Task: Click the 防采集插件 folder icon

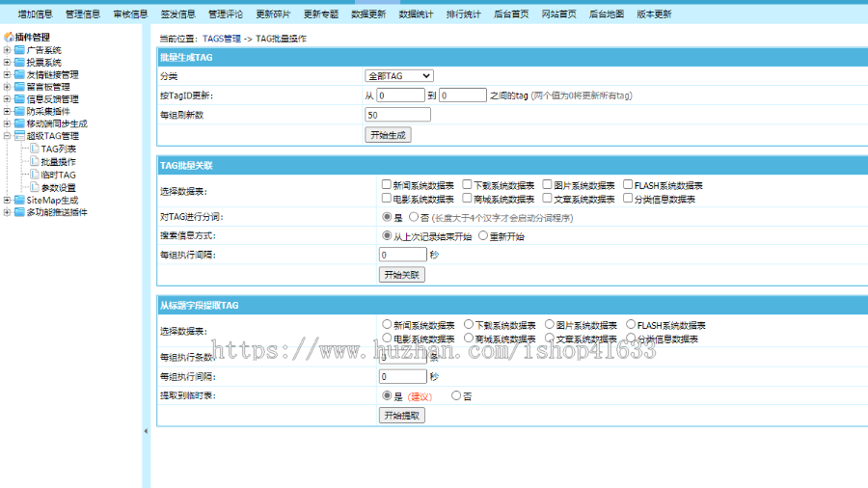Action: point(19,112)
